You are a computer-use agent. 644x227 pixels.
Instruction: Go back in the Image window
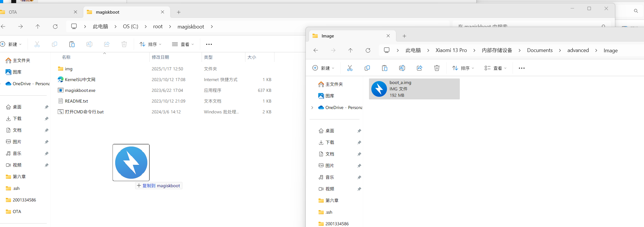[316, 50]
